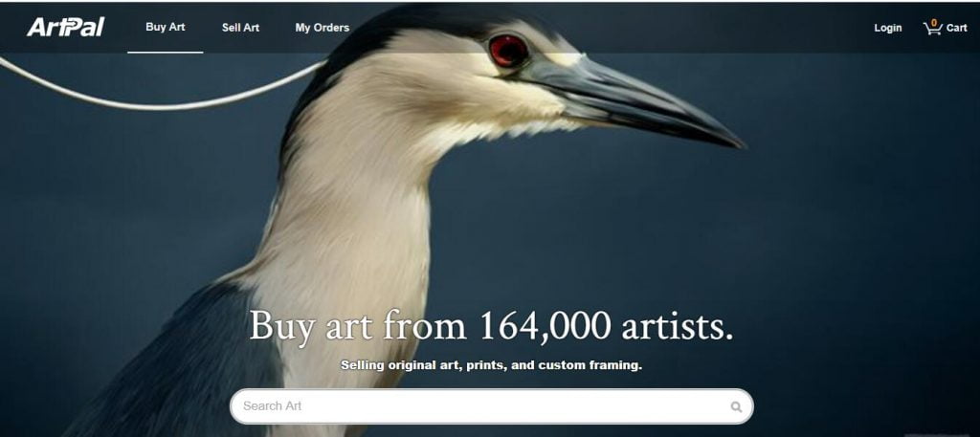This screenshot has width=980, height=437.
Task: Open My Orders in navigation
Action: 322,28
